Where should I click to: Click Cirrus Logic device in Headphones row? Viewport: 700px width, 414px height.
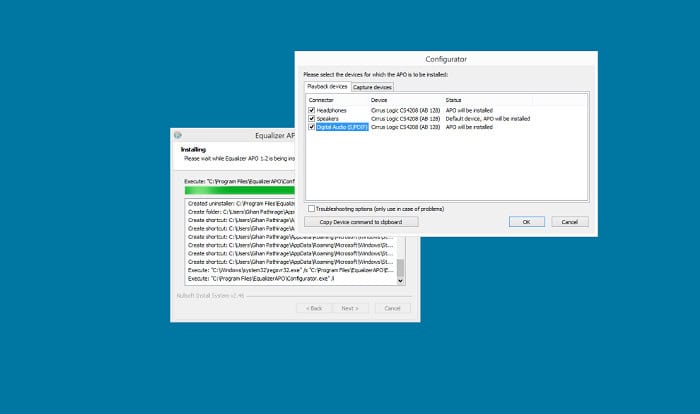(405, 110)
